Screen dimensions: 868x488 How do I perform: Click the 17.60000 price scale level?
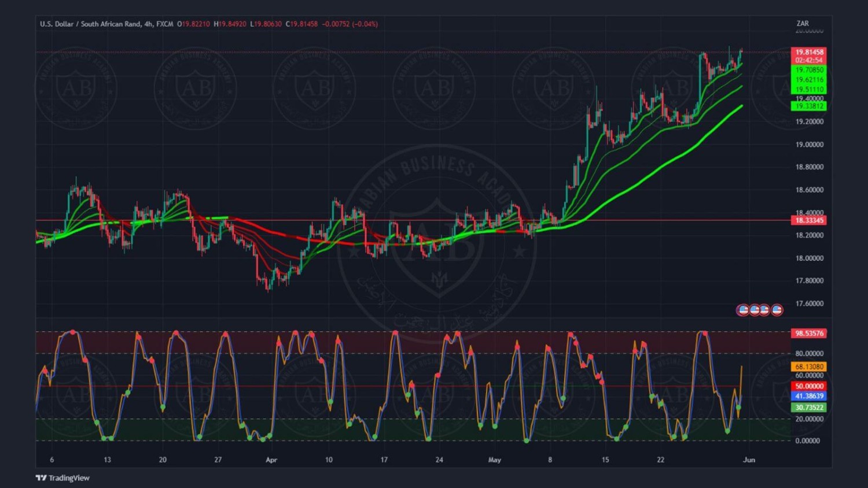click(809, 304)
